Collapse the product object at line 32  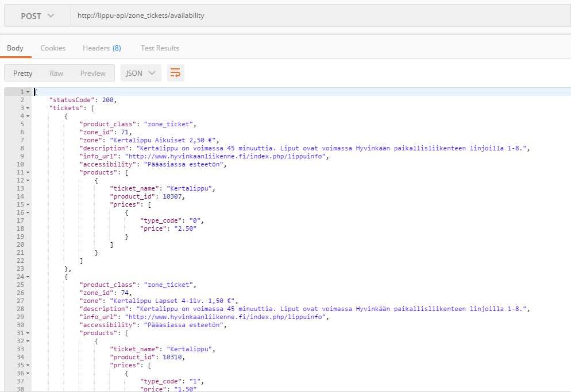(28, 341)
